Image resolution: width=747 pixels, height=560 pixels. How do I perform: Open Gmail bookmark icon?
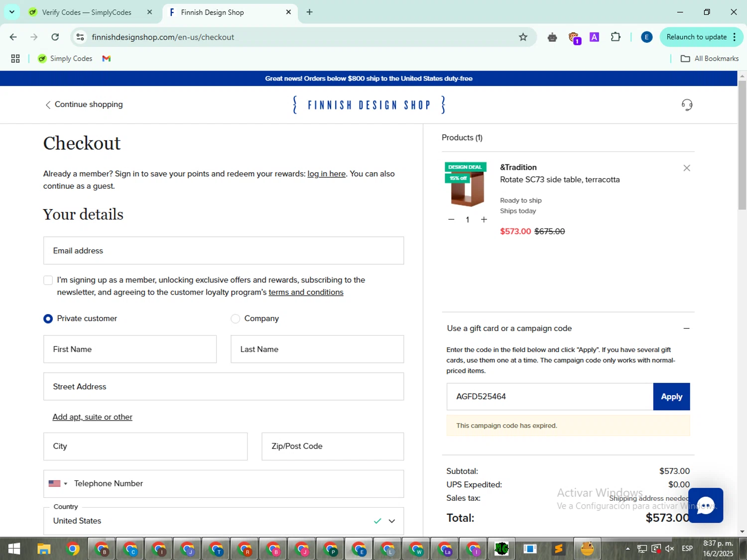(x=106, y=59)
